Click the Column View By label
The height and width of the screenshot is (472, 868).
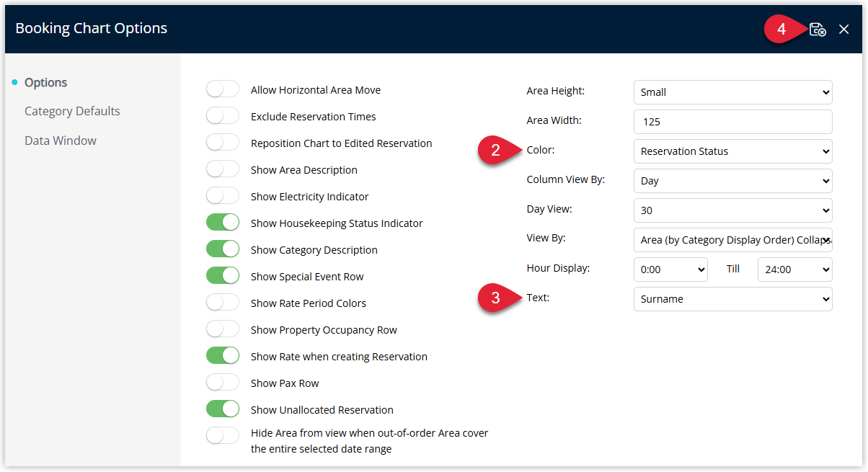(566, 179)
